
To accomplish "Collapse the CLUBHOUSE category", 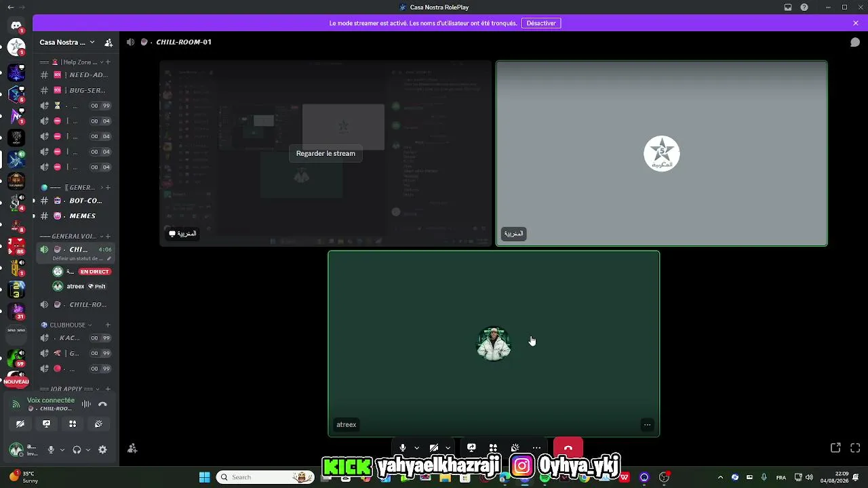I will [64, 325].
